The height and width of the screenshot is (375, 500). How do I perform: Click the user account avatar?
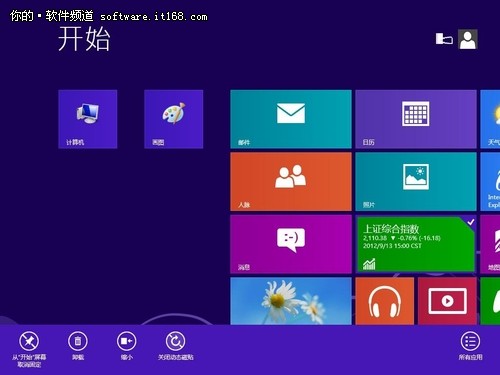(468, 39)
